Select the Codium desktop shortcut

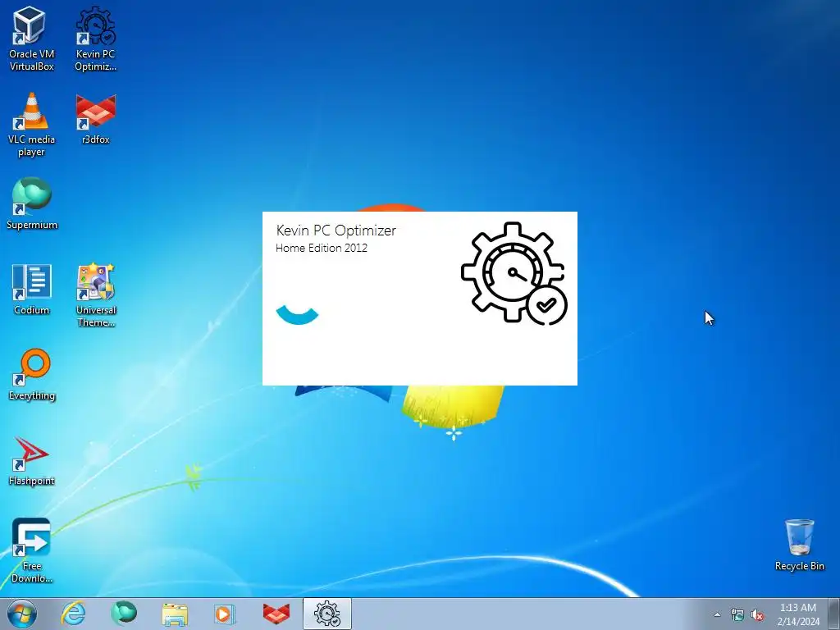[x=32, y=290]
